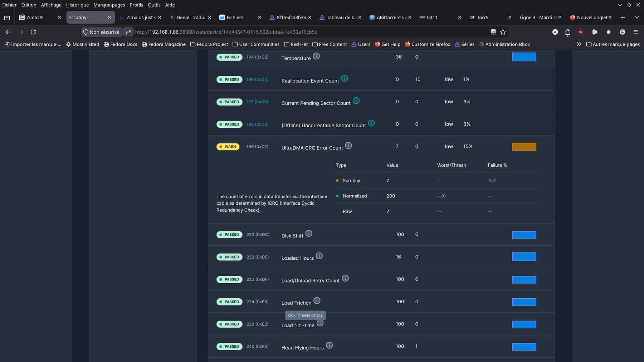644x362 pixels.
Task: Click the blue Loaded Hours history bar
Action: [x=524, y=257]
